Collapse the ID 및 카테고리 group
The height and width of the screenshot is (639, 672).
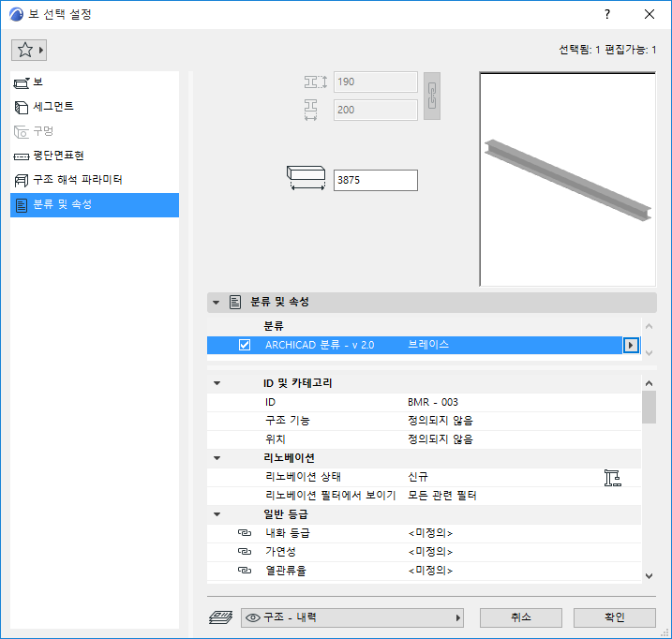[x=217, y=383]
